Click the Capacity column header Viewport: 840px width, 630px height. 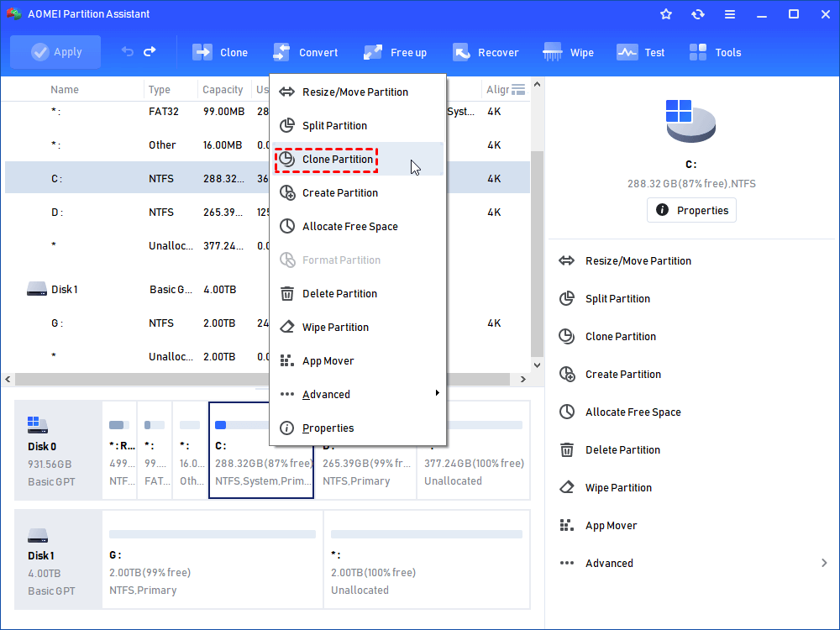(223, 90)
